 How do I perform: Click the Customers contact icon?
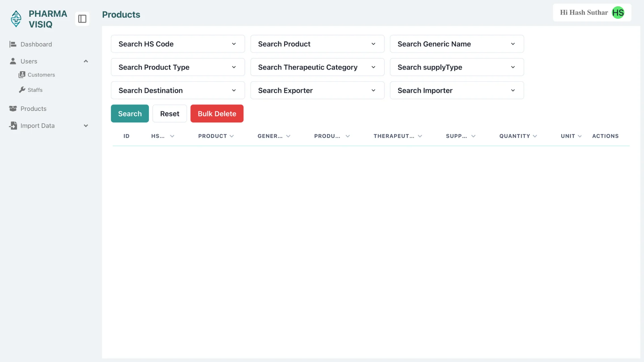(22, 75)
